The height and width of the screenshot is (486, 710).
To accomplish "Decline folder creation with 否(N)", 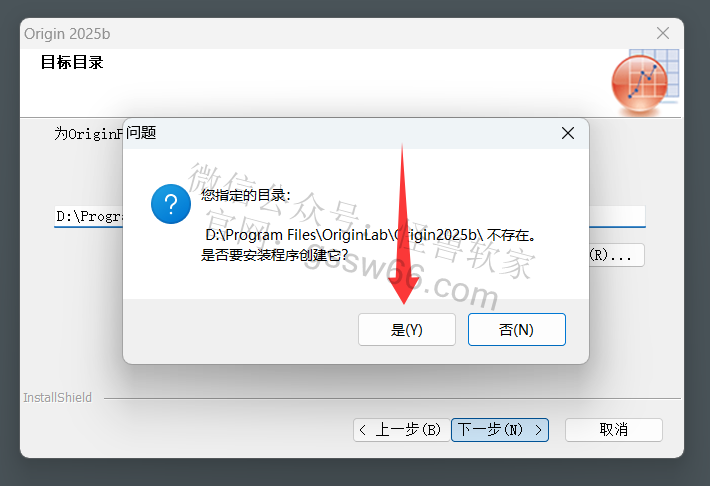I will pos(517,330).
